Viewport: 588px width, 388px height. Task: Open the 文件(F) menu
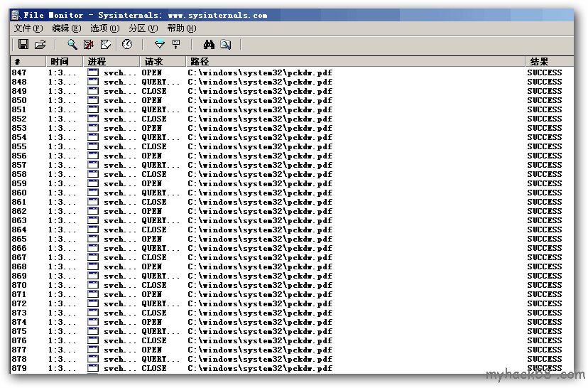28,28
